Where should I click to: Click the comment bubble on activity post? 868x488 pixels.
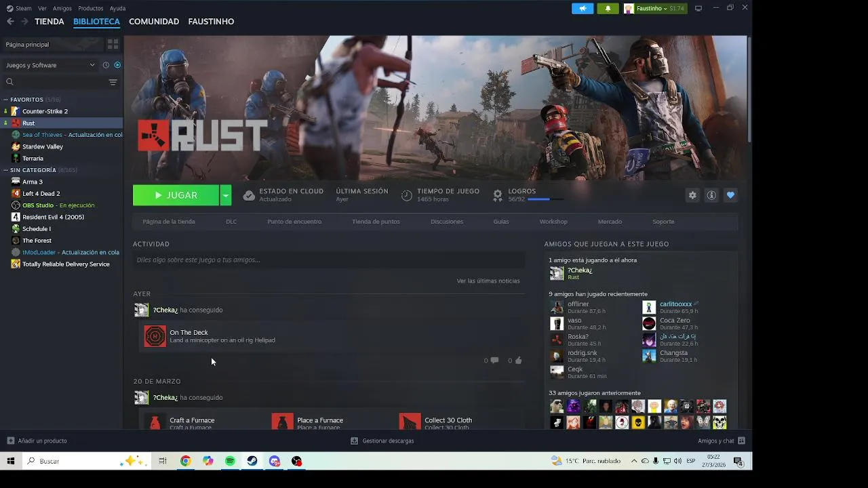point(494,361)
